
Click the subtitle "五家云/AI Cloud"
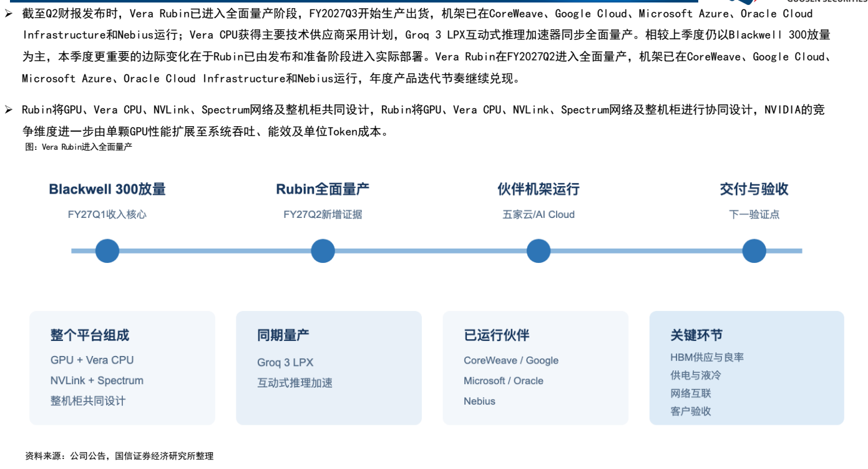539,214
